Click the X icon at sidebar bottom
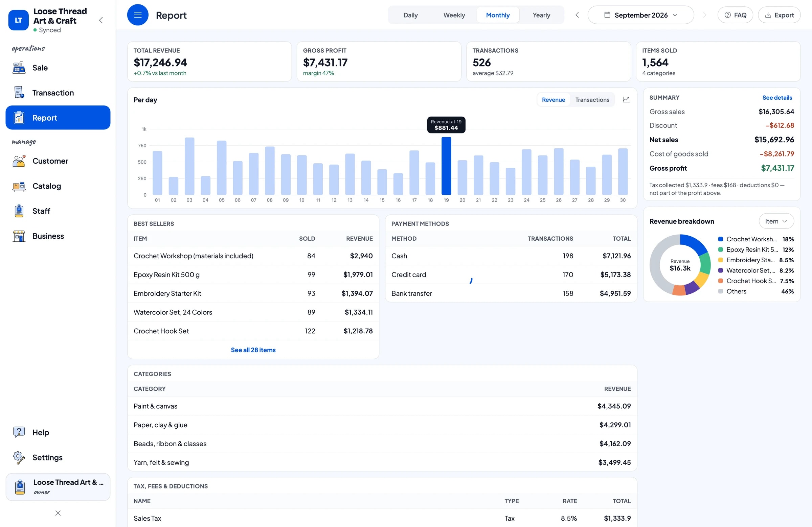 pos(58,513)
